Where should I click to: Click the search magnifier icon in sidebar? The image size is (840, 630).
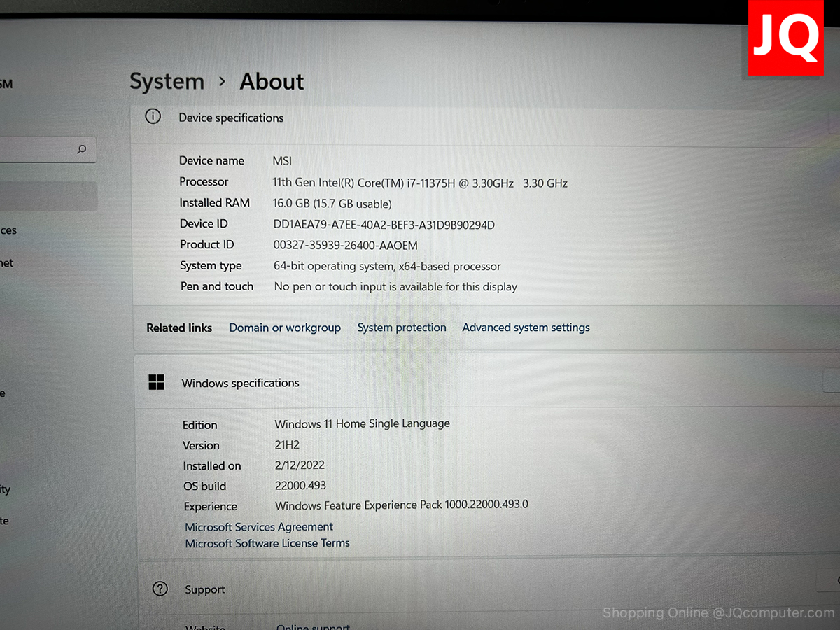pos(82,149)
